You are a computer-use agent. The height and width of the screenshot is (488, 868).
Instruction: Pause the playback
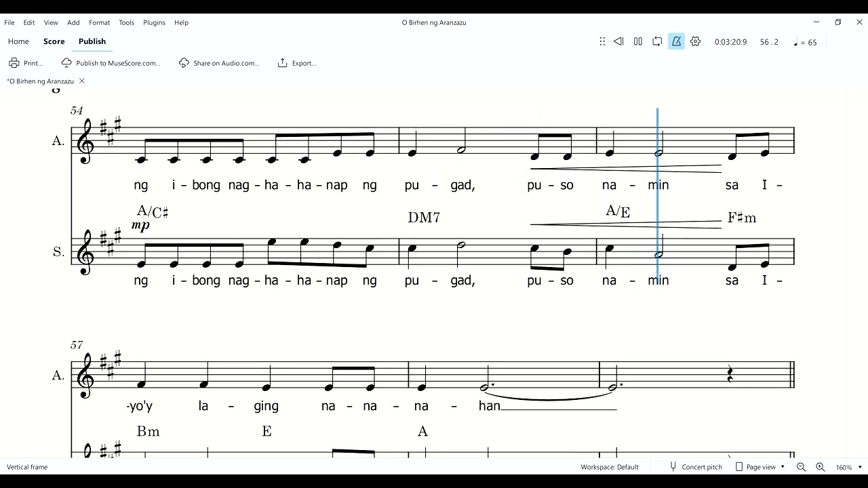[x=638, y=41]
